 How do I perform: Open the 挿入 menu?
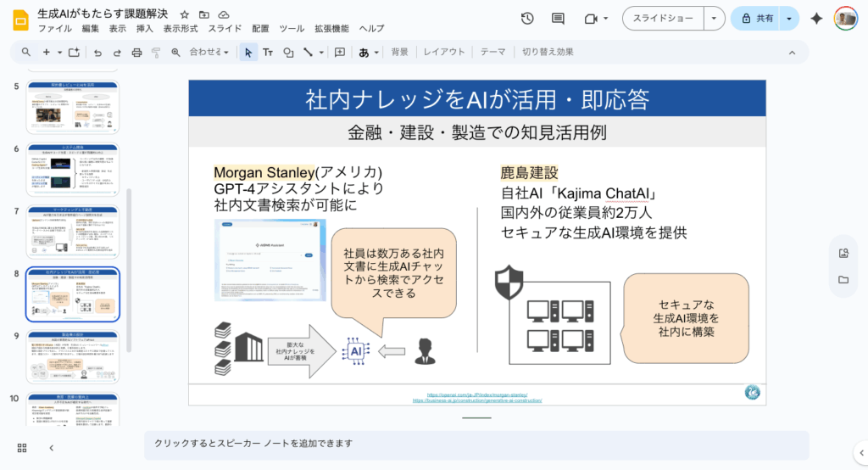[144, 29]
